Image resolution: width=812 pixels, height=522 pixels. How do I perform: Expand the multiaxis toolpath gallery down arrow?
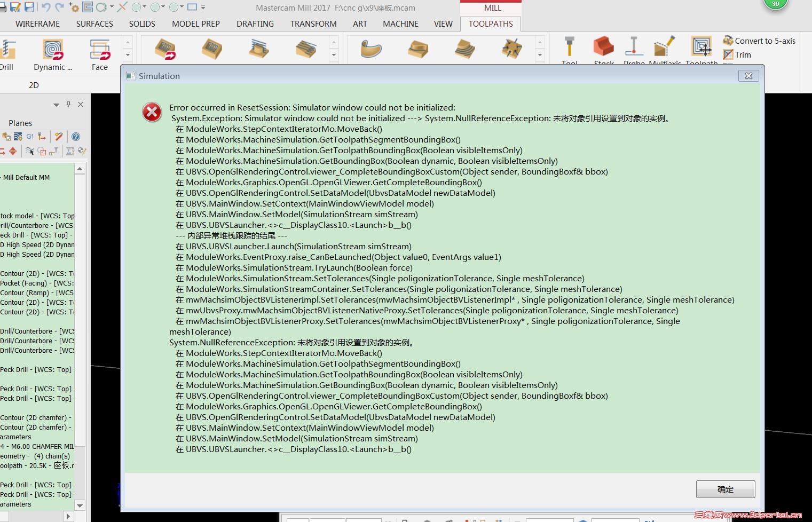[540, 54]
